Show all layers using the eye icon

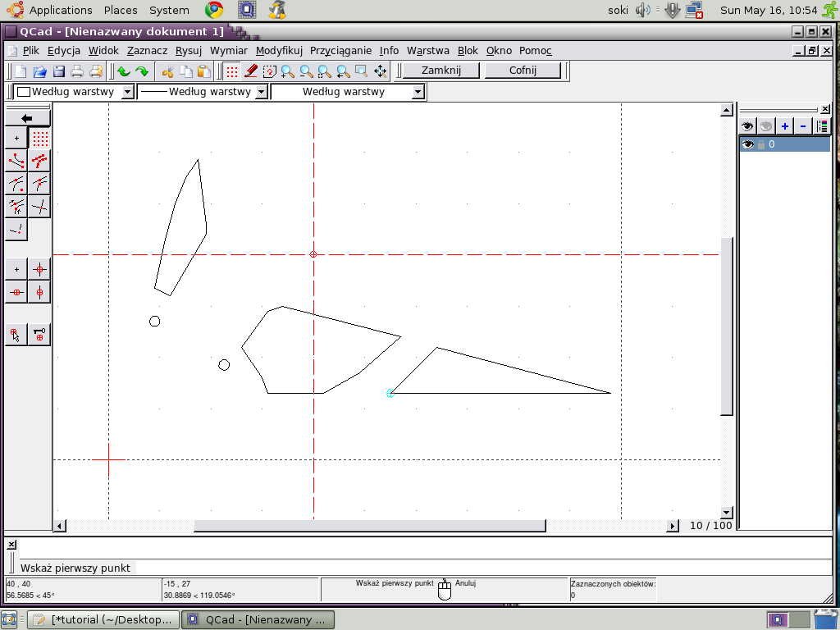(x=747, y=126)
